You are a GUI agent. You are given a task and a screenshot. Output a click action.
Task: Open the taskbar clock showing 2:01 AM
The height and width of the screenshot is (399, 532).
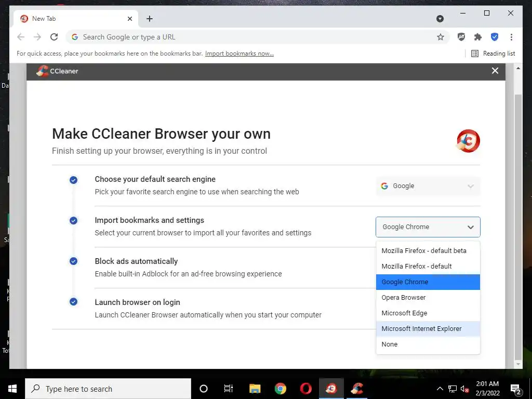click(x=487, y=389)
